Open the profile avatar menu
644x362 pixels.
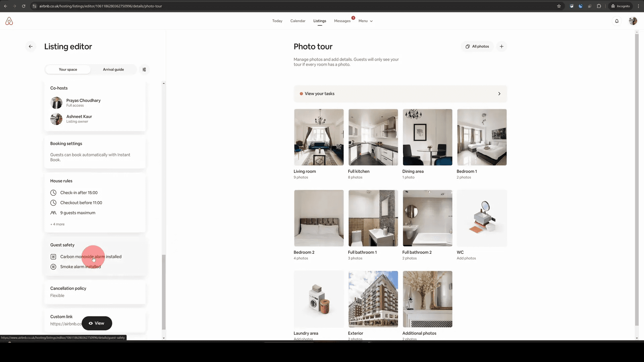pyautogui.click(x=633, y=21)
